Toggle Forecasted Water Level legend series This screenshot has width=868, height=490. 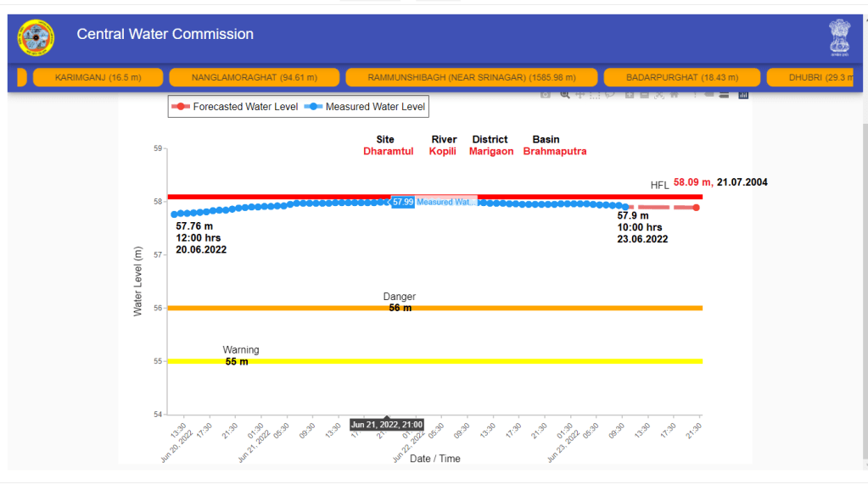234,107
